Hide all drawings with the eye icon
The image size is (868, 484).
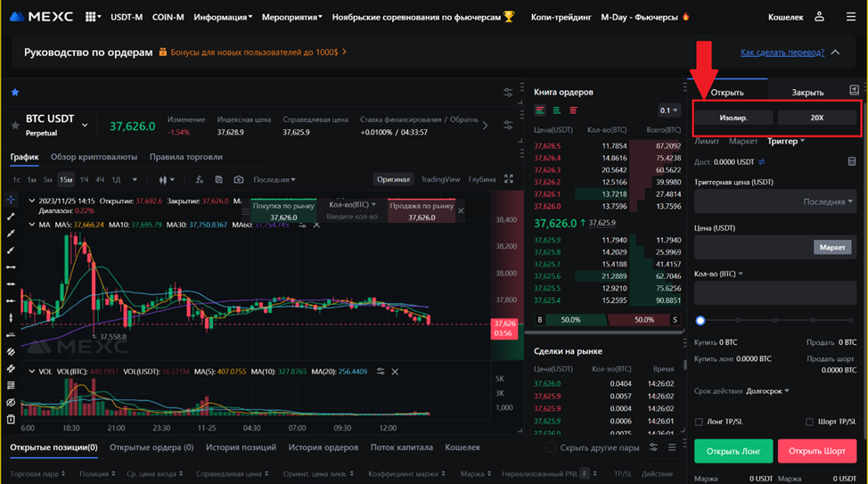coord(11,402)
